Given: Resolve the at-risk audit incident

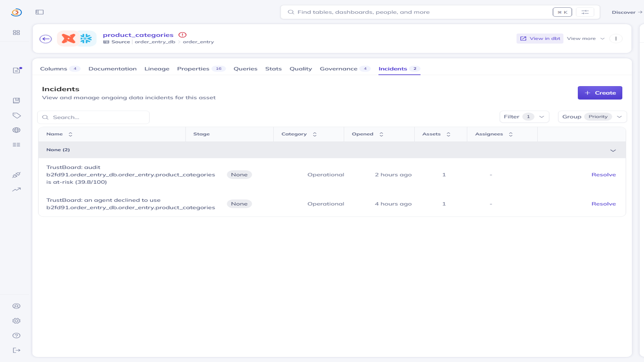Looking at the screenshot, I should 604,175.
